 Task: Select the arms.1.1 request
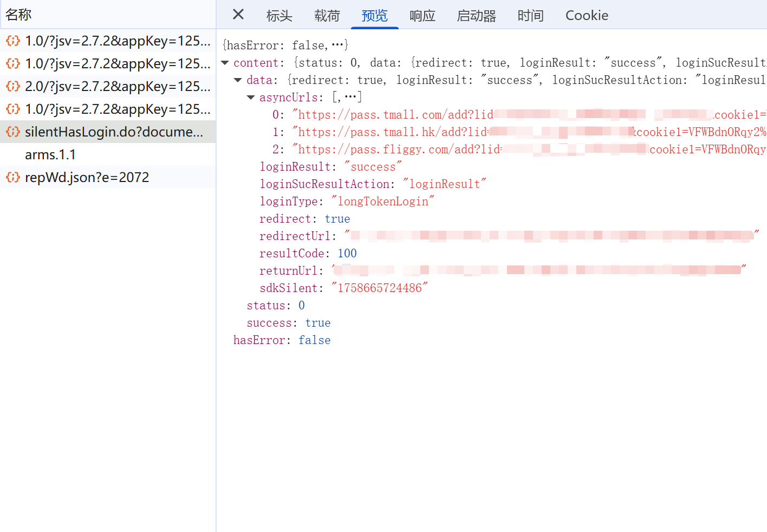click(50, 154)
